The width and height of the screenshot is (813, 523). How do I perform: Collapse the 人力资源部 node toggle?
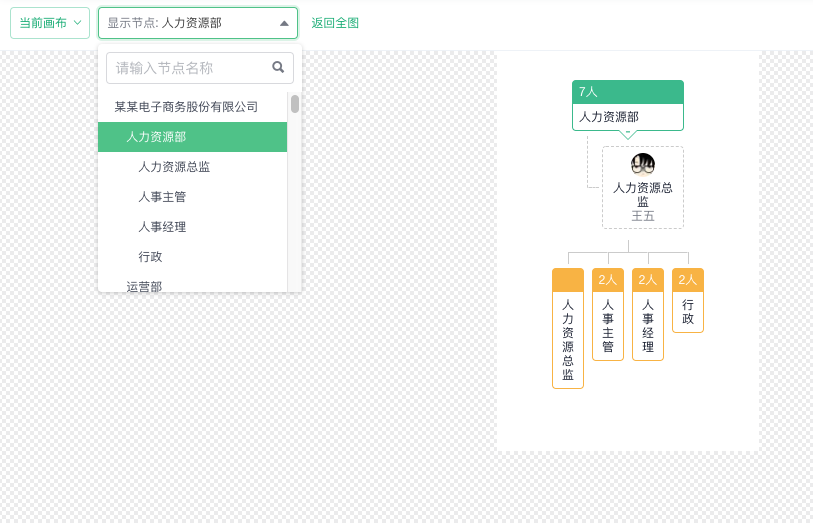click(628, 134)
